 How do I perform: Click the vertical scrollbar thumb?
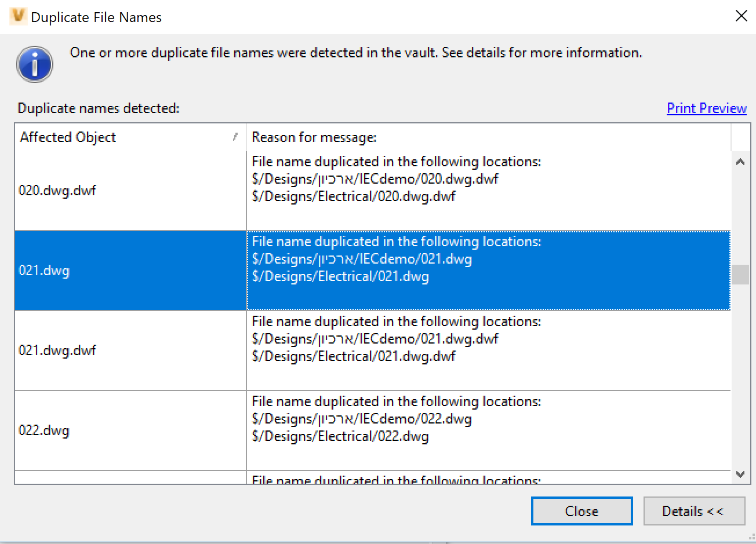[x=740, y=275]
